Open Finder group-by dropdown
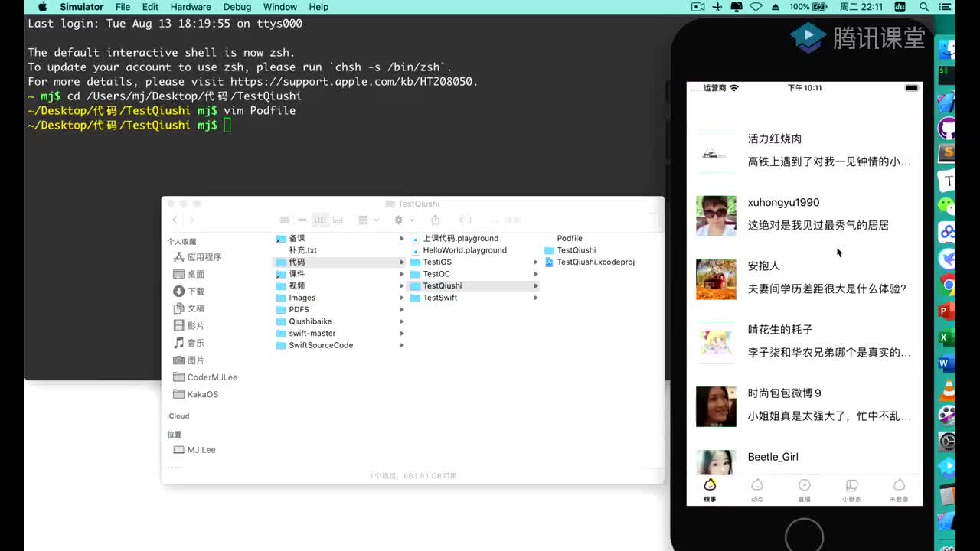This screenshot has width=980, height=551. click(x=368, y=220)
